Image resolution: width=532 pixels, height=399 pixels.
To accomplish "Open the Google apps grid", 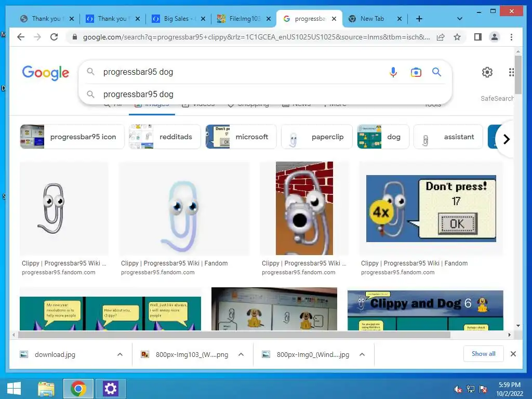I will pos(511,72).
